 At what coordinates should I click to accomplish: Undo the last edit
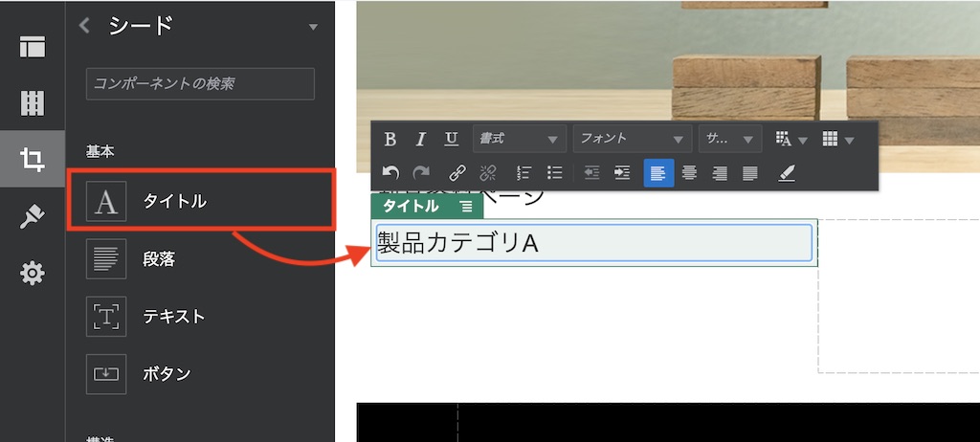(x=390, y=173)
